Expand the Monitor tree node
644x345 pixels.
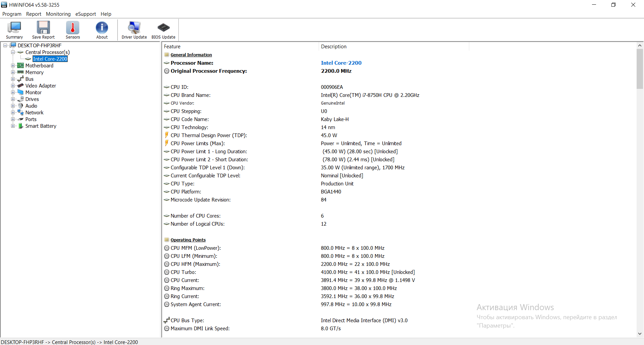coord(13,92)
